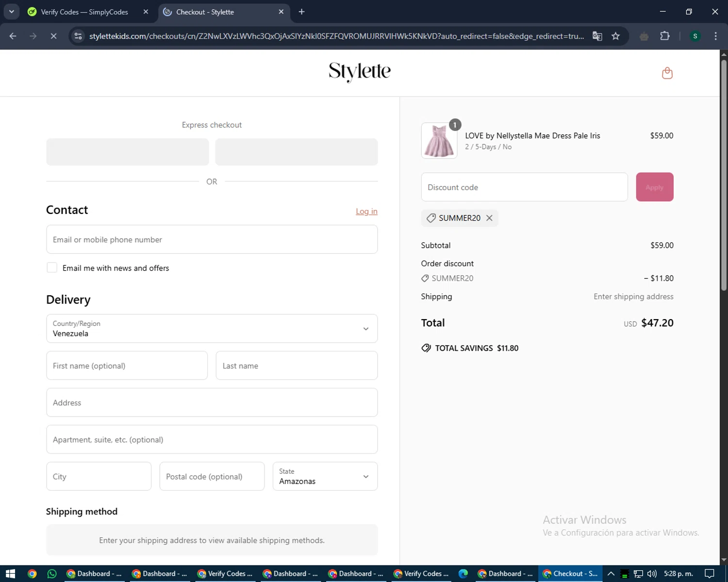
Task: Switch to the Verify Codes — SimplyCodes tab
Action: (x=84, y=12)
